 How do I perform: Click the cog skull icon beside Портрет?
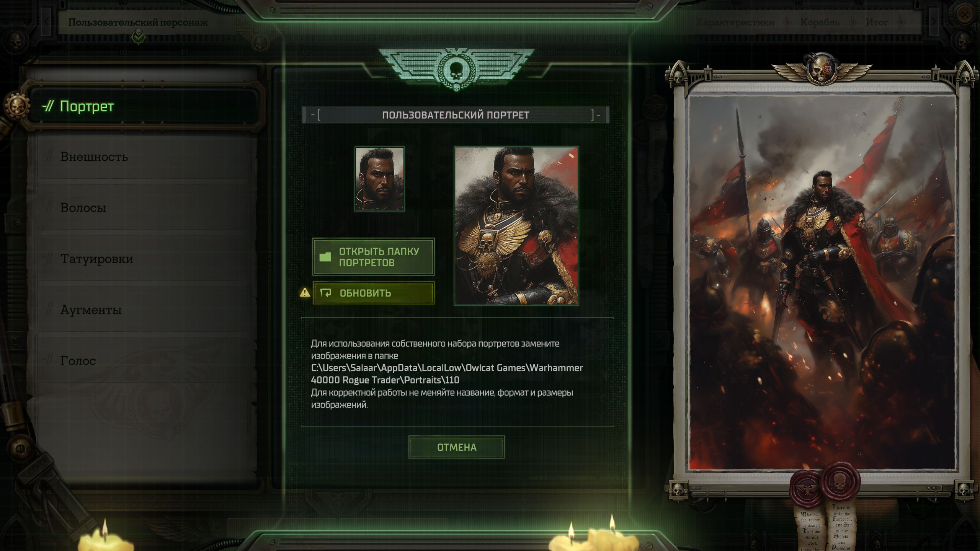17,106
